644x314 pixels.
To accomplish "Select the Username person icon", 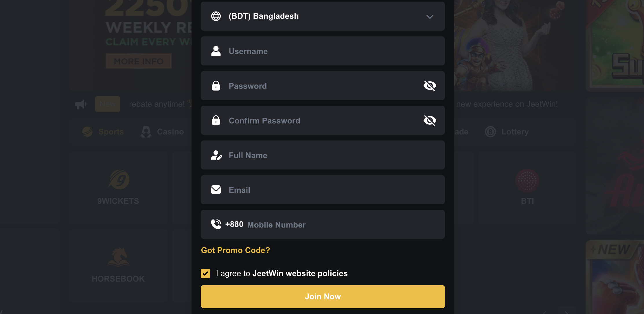I will point(216,51).
